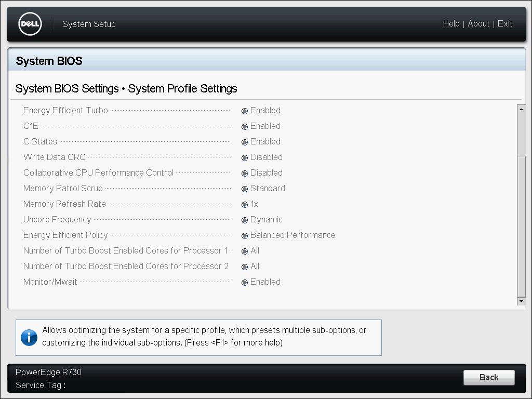Click the PowerEdge R730 model text
The width and height of the screenshot is (532, 399).
point(48,372)
